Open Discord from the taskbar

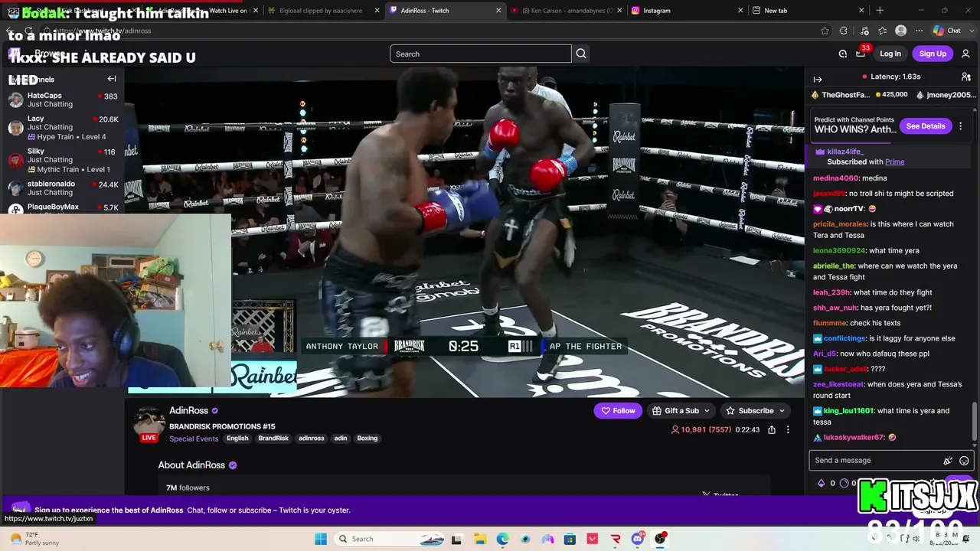tap(638, 539)
